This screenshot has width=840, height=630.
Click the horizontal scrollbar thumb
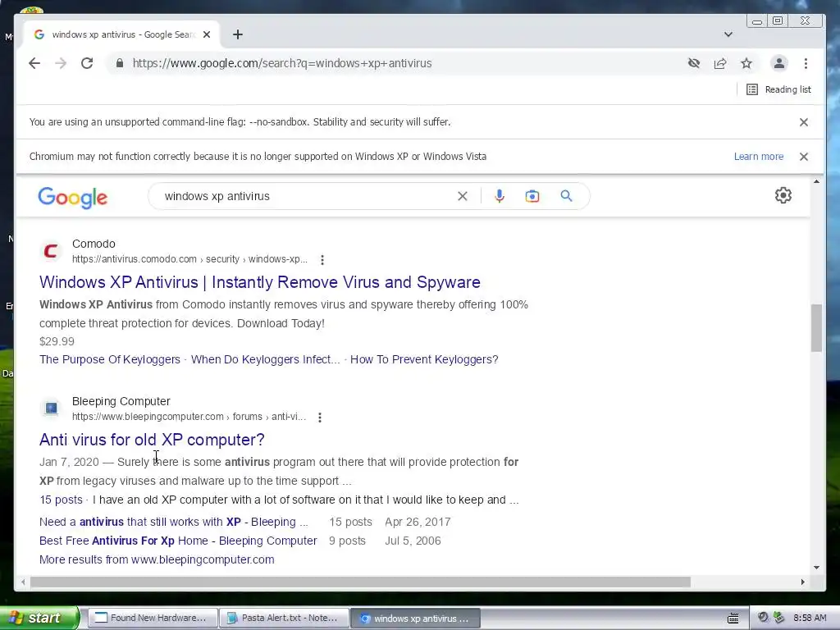pyautogui.click(x=360, y=582)
